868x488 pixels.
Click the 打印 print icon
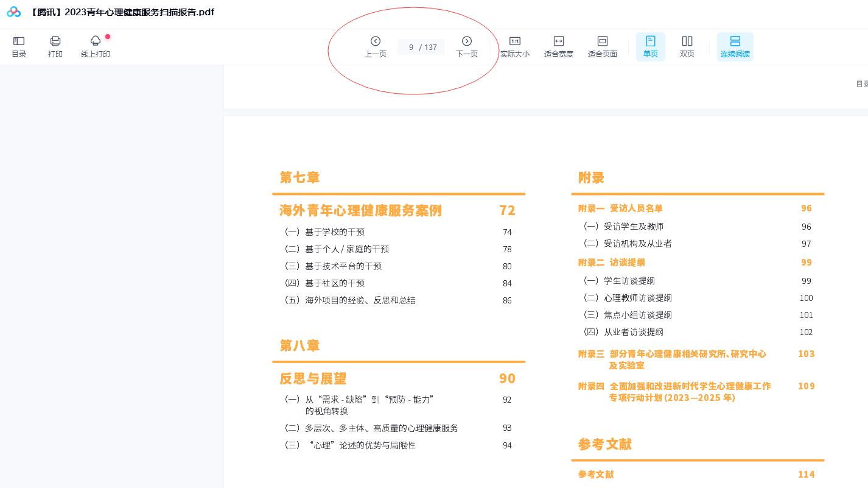(x=55, y=47)
